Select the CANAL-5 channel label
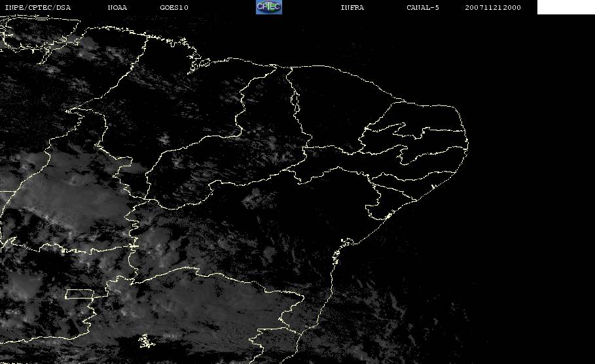 [422, 8]
